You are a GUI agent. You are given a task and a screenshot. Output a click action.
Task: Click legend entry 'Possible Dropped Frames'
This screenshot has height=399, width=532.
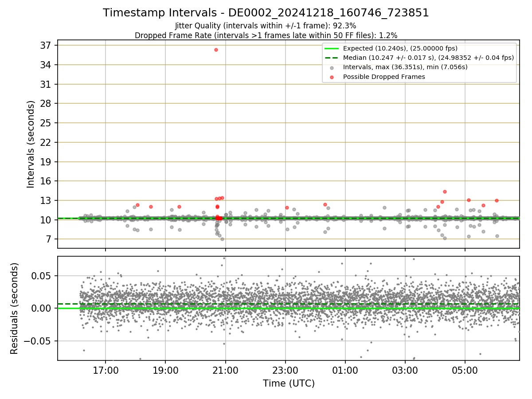384,77
